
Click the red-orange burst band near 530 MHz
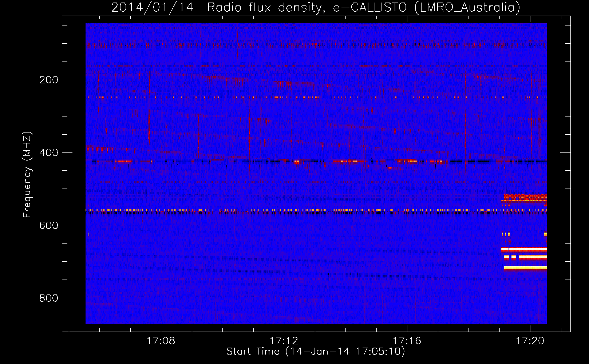tap(524, 198)
